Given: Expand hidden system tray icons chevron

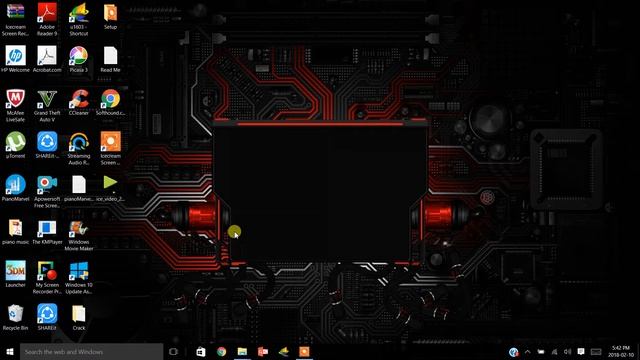Looking at the screenshot, I should [527, 352].
